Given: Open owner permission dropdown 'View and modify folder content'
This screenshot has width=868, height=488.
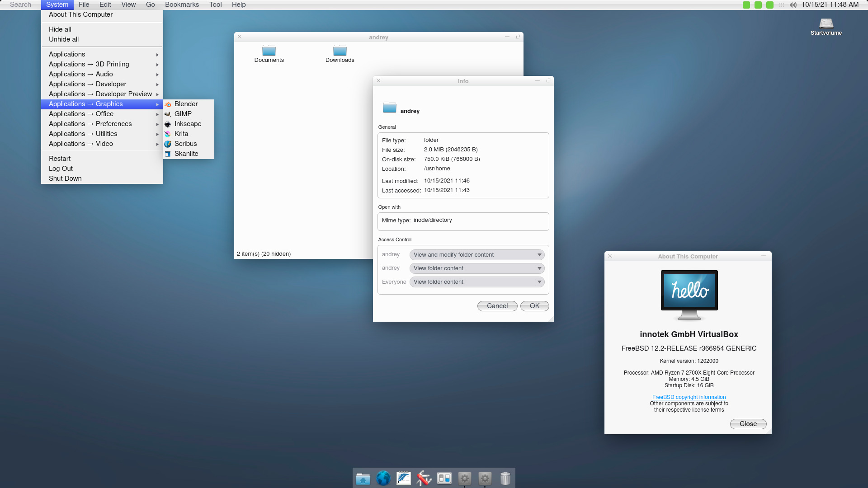Looking at the screenshot, I should click(x=476, y=255).
